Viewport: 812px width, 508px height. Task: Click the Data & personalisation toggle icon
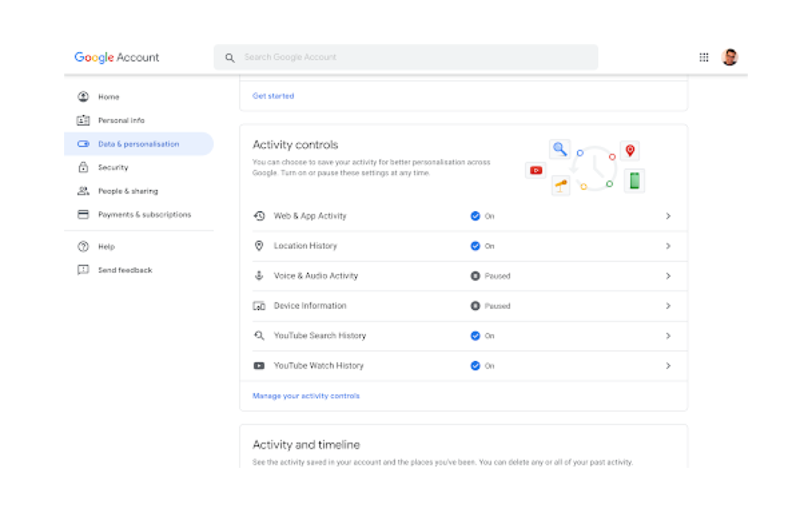click(x=83, y=144)
